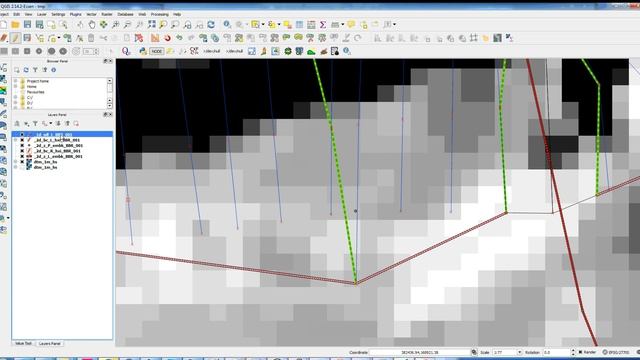
Task: Click the Add Vector Layer sidebar icon
Action: [x=3, y=68]
